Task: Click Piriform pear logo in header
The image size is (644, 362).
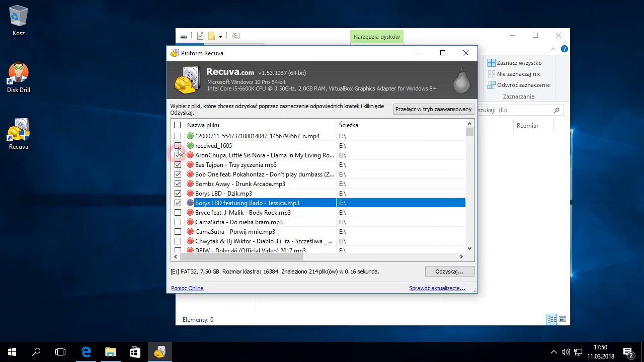Action: 461,80
